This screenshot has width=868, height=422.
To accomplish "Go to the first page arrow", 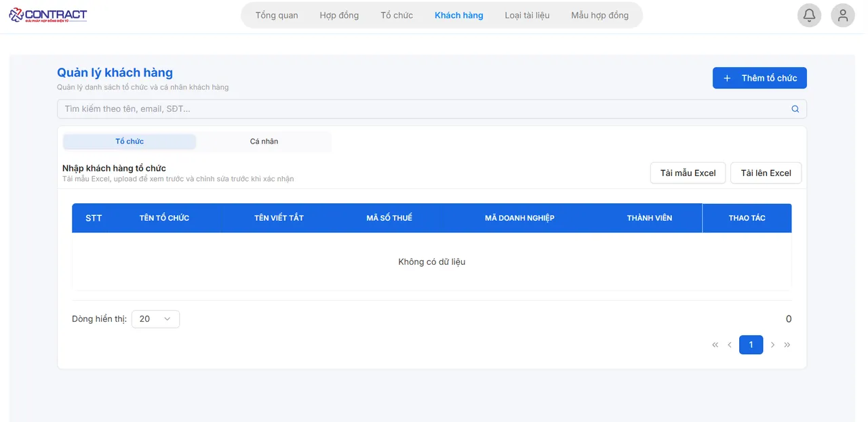I will (715, 345).
